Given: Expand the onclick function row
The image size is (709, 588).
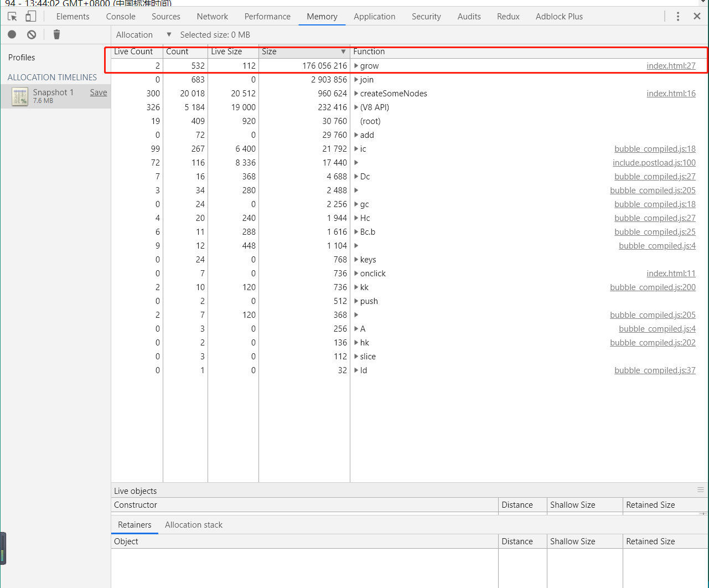Looking at the screenshot, I should 356,274.
